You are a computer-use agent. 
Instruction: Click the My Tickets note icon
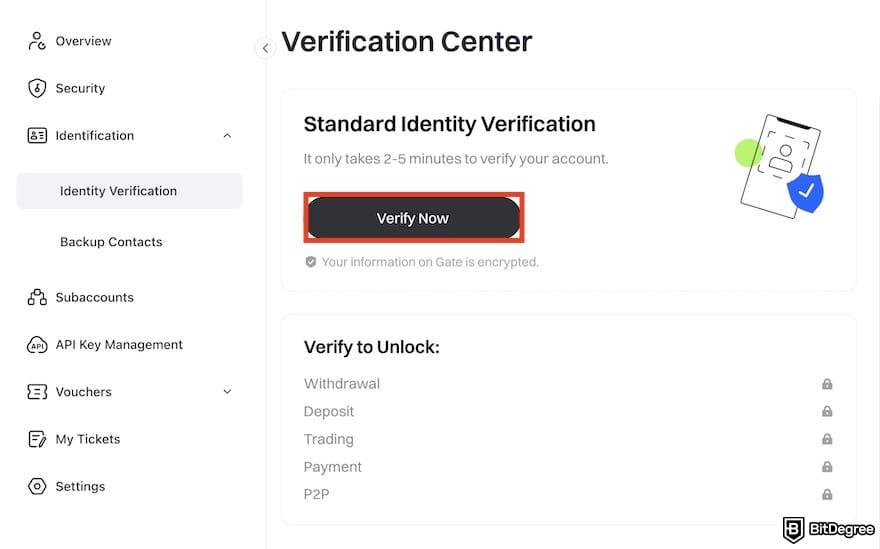click(37, 439)
